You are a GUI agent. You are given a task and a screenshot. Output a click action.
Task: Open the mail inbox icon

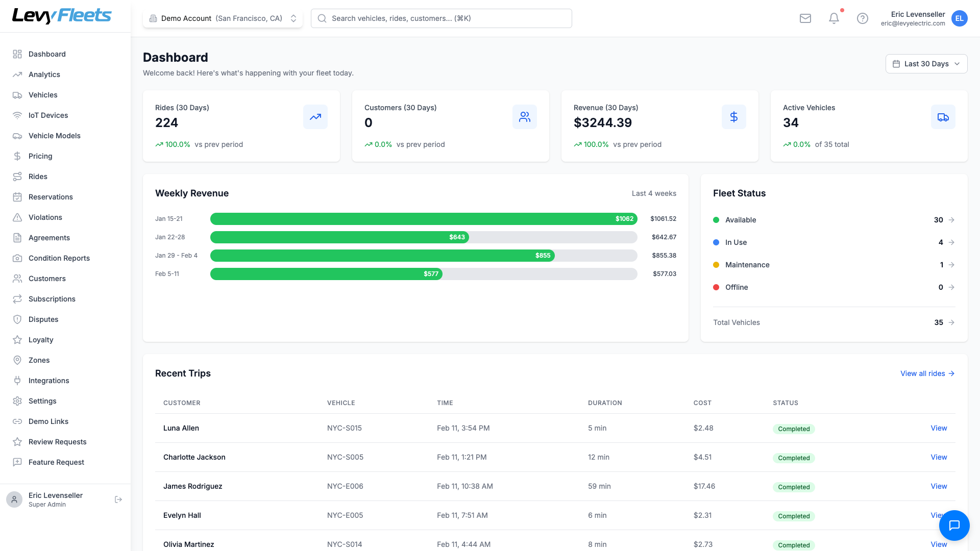[x=805, y=18]
